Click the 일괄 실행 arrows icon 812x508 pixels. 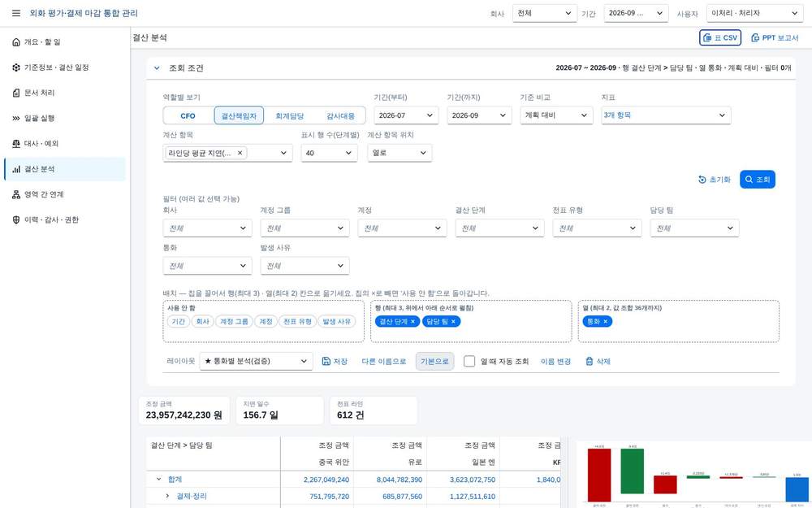16,118
